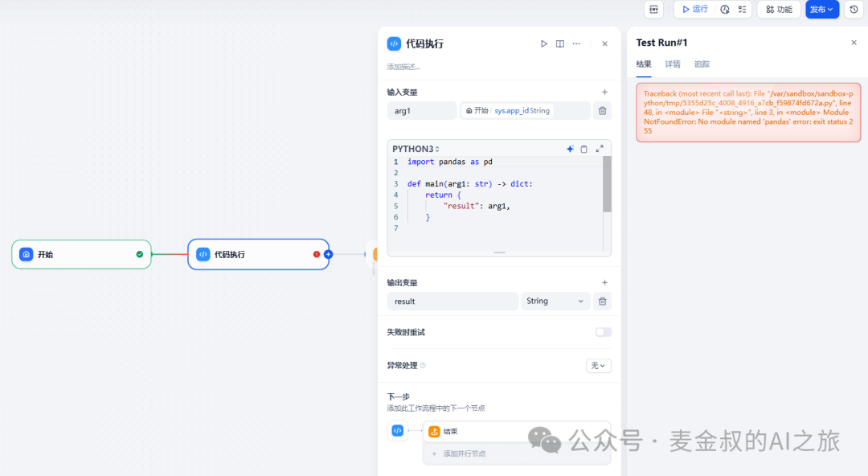Open the ENV environment variables icon
Image resolution: width=868 pixels, height=476 pixels.
pos(653,10)
